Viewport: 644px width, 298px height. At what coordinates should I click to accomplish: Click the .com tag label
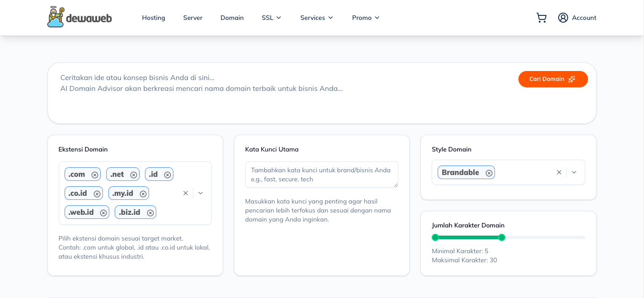point(77,175)
